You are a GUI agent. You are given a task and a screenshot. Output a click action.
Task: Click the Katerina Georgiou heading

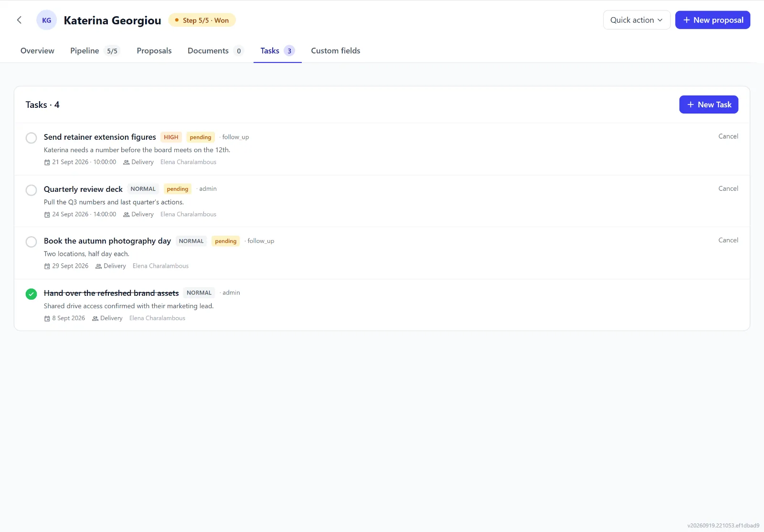click(113, 20)
